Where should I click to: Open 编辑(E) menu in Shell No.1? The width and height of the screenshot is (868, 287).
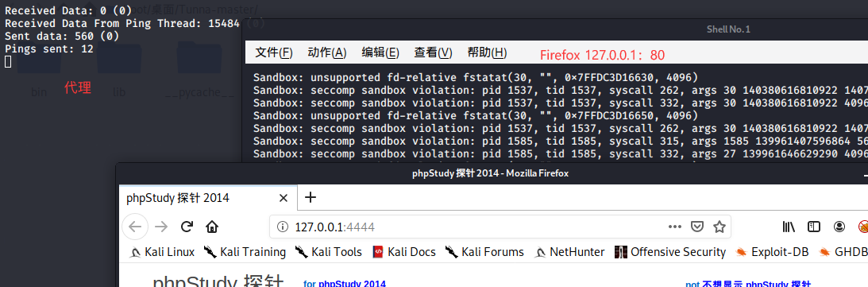pyautogui.click(x=380, y=53)
